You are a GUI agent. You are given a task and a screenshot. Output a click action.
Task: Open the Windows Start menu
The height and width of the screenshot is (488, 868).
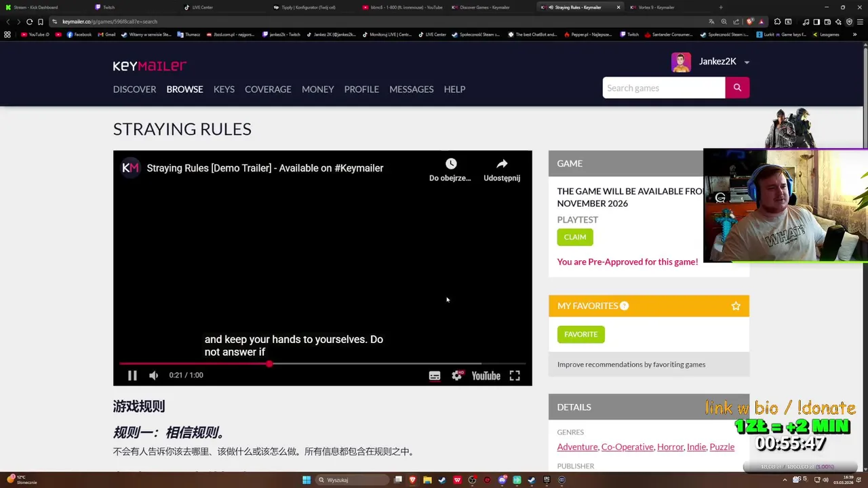click(307, 480)
